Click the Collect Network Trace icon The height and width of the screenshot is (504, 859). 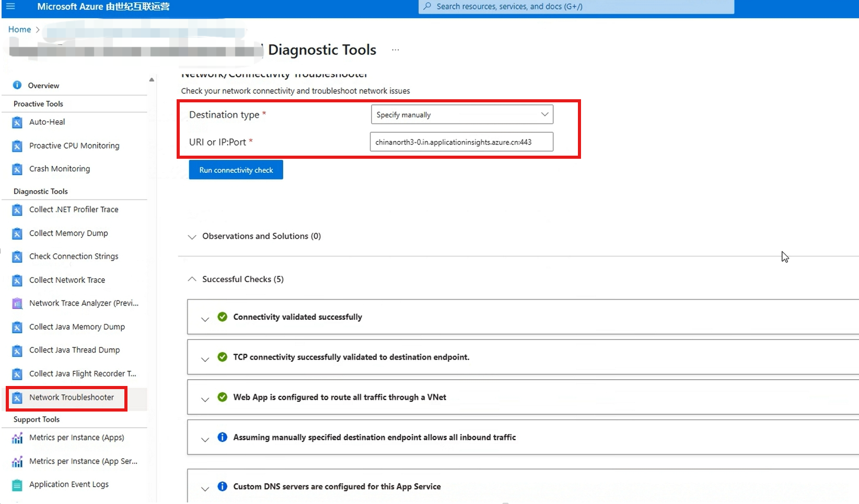(x=17, y=280)
